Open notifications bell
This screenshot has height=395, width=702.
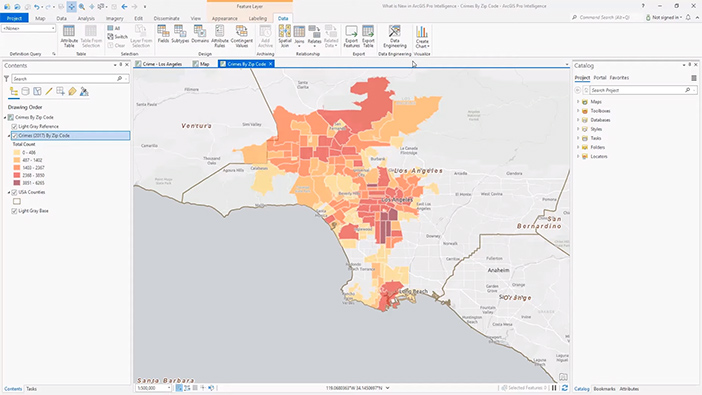click(x=688, y=17)
